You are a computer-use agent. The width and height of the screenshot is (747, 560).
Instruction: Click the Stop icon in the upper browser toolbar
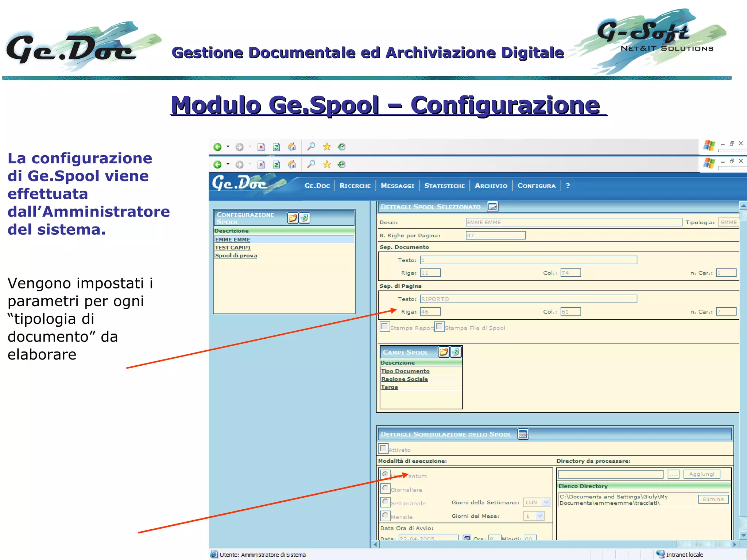coord(261,147)
